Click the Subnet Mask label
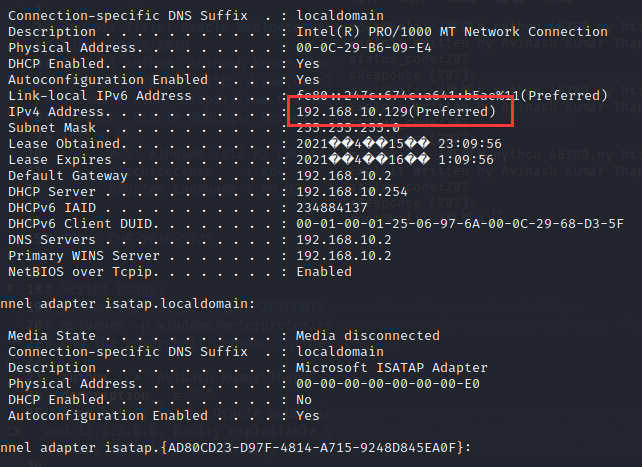The image size is (642, 467). click(52, 128)
